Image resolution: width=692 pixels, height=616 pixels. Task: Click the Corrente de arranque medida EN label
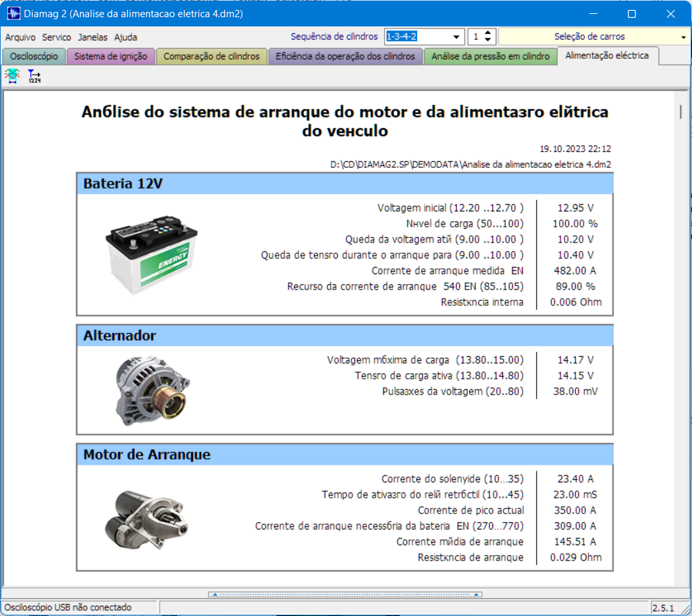pos(447,270)
